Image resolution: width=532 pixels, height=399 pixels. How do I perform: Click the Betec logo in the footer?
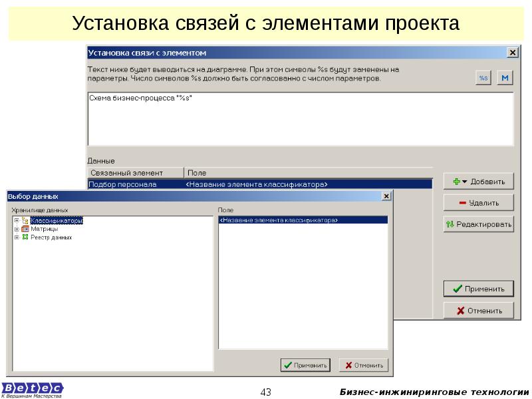coord(32,388)
